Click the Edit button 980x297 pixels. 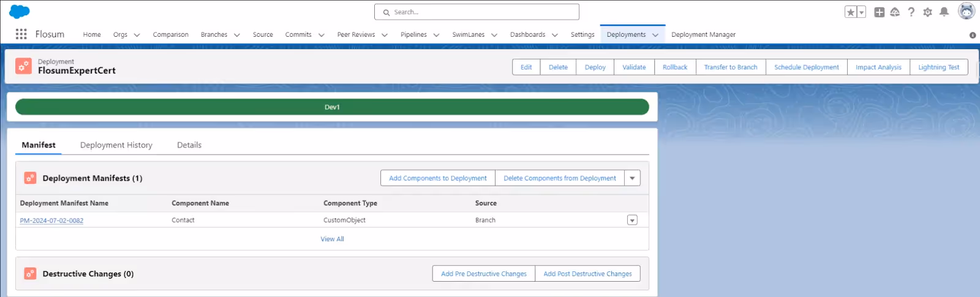(526, 67)
